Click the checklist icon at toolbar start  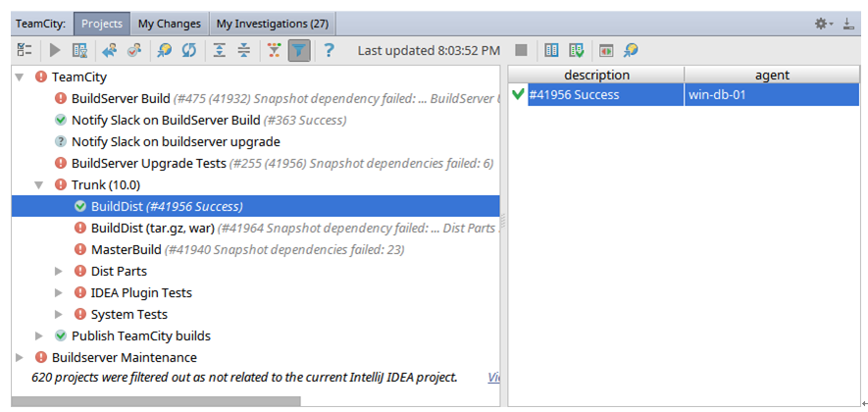[x=24, y=50]
